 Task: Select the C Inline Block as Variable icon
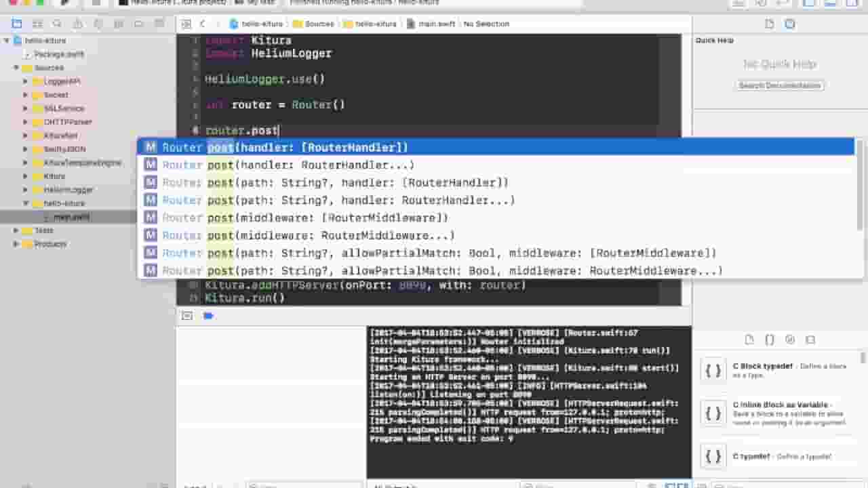713,413
